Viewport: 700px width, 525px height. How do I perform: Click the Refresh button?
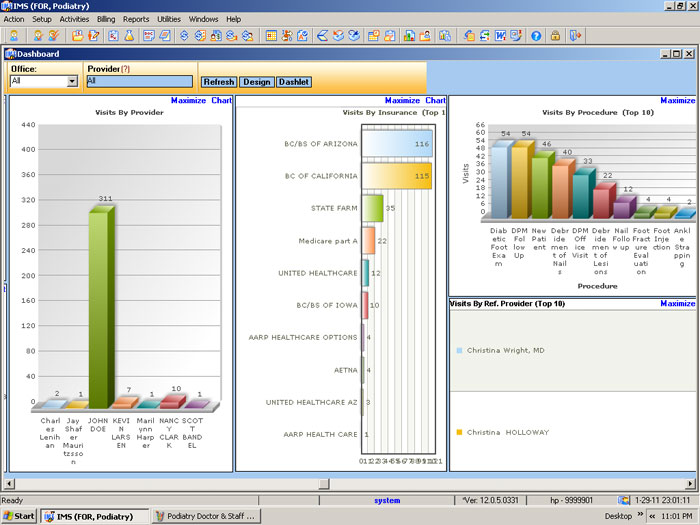[x=219, y=82]
